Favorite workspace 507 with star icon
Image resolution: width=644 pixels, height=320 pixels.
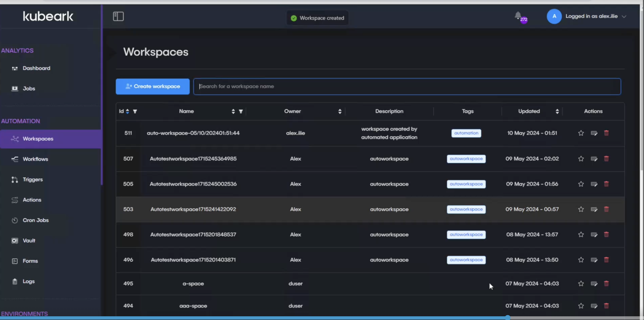point(581,159)
